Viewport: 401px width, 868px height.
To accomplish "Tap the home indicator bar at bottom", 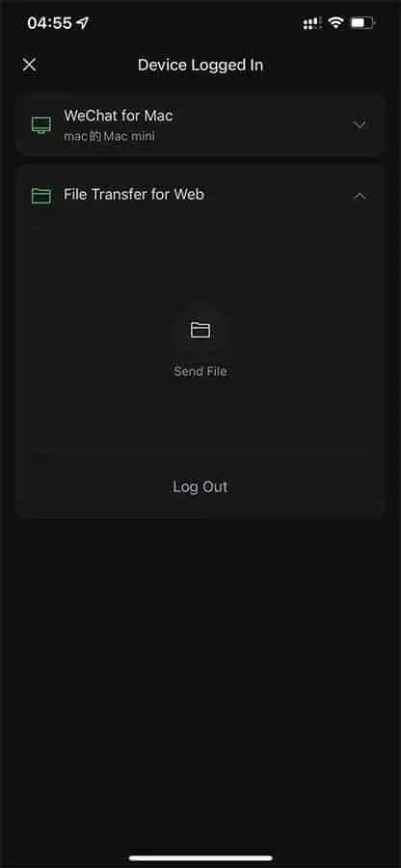I will tap(200, 858).
